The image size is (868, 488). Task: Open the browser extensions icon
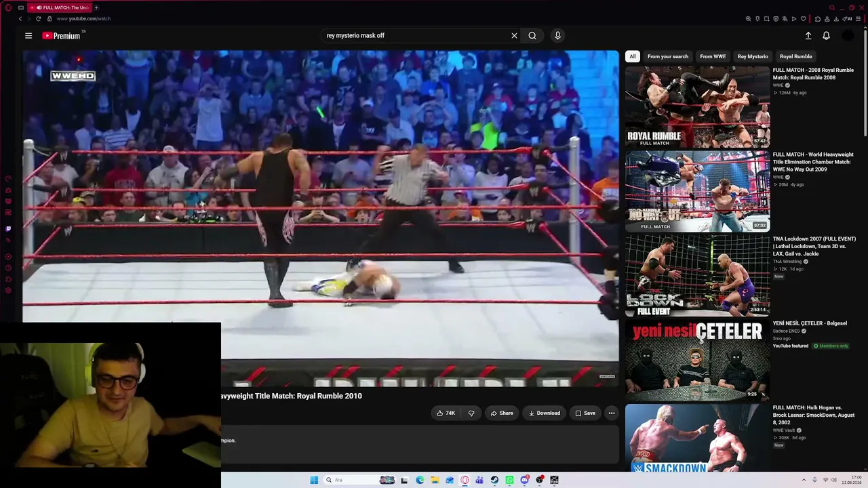pyautogui.click(x=818, y=19)
